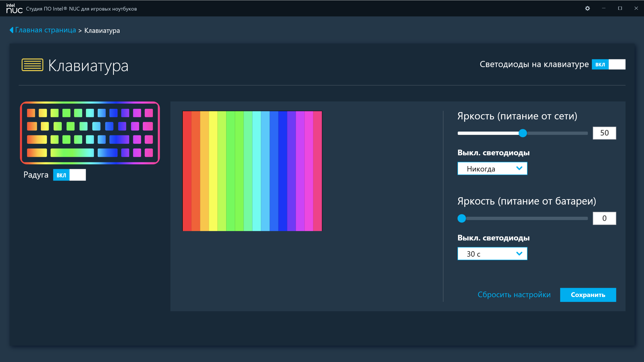Click the battery brightness slider track
644x362 pixels.
click(x=525, y=218)
